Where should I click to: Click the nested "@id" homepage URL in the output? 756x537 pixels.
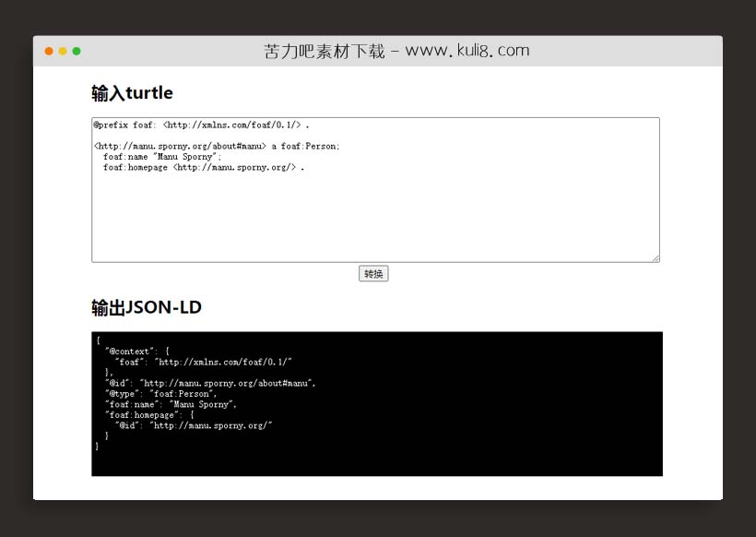212,425
